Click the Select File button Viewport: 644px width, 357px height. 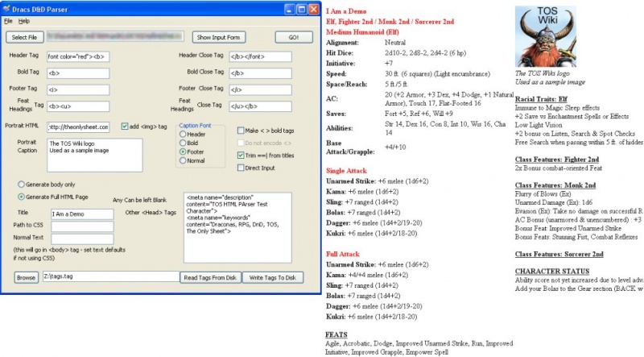coord(24,37)
